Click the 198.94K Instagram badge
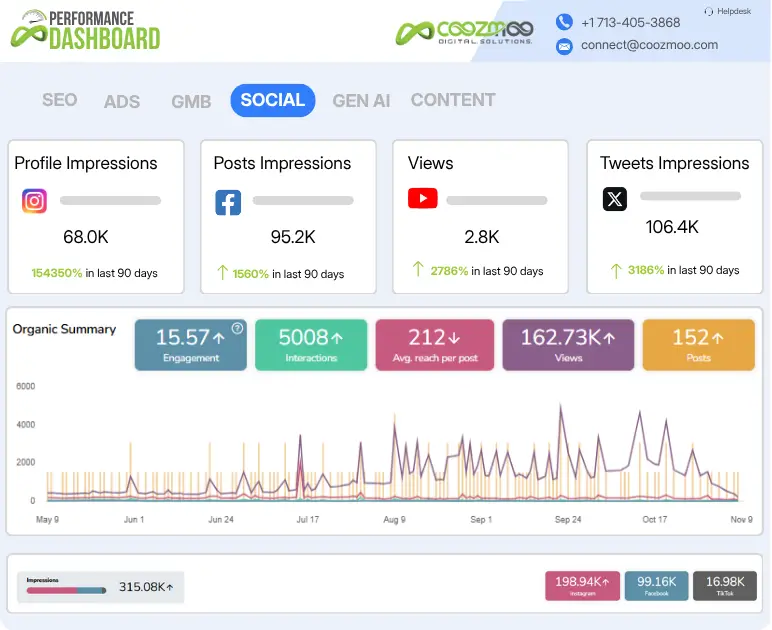Viewport: 772px width, 630px height. pyautogui.click(x=582, y=586)
